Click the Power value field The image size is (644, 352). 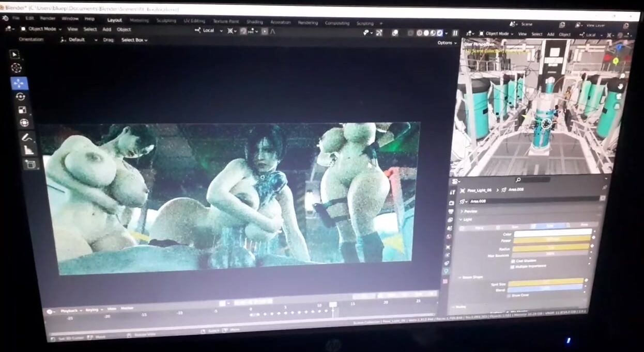click(x=552, y=240)
